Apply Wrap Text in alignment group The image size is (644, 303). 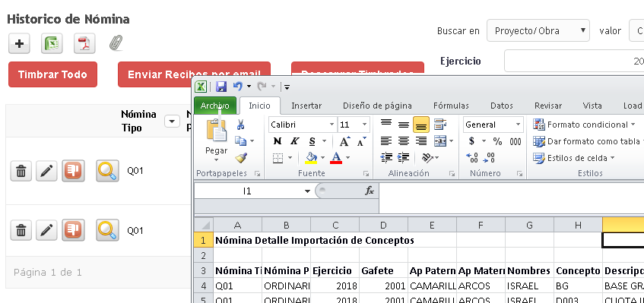(440, 125)
